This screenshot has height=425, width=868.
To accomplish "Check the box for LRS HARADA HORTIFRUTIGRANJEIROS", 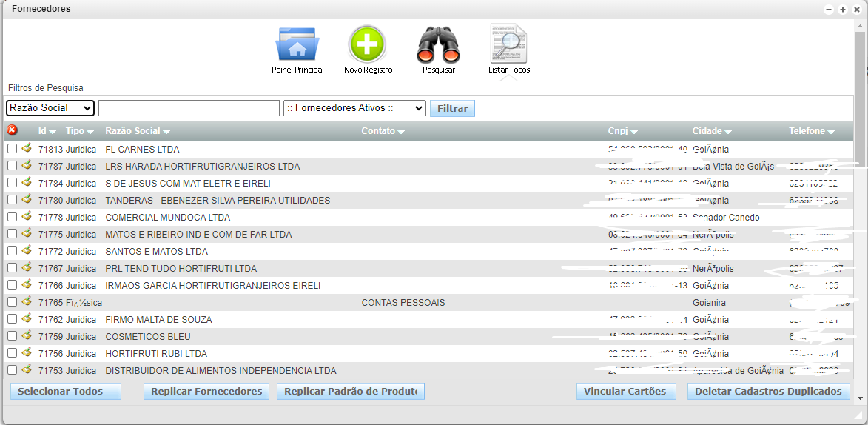I will pos(12,166).
